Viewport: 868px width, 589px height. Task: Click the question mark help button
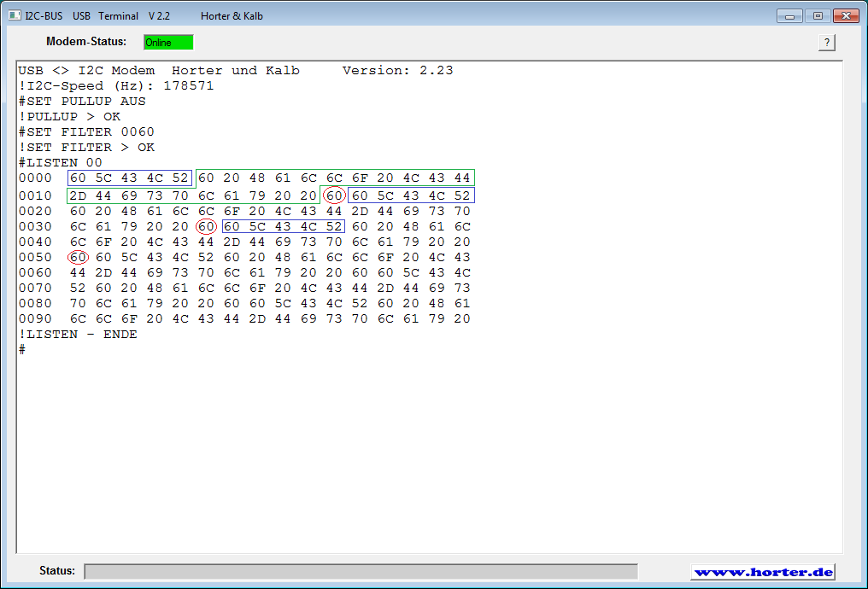pyautogui.click(x=826, y=43)
